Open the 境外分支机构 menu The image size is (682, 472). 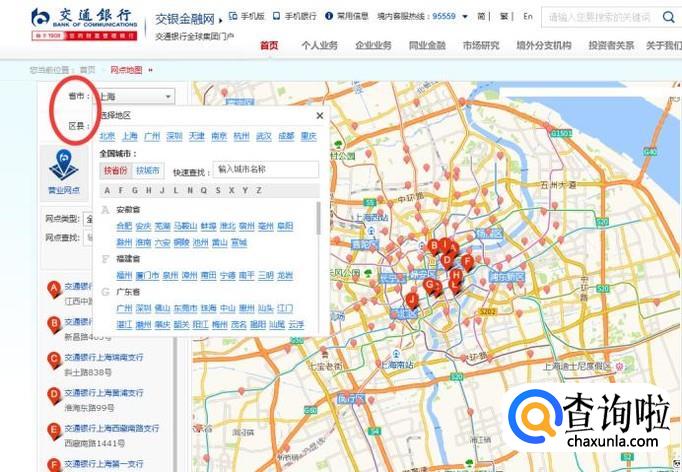tap(544, 45)
